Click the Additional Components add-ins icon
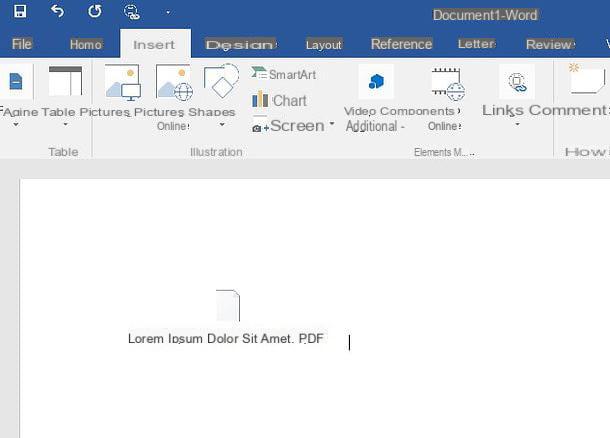 pos(376,82)
